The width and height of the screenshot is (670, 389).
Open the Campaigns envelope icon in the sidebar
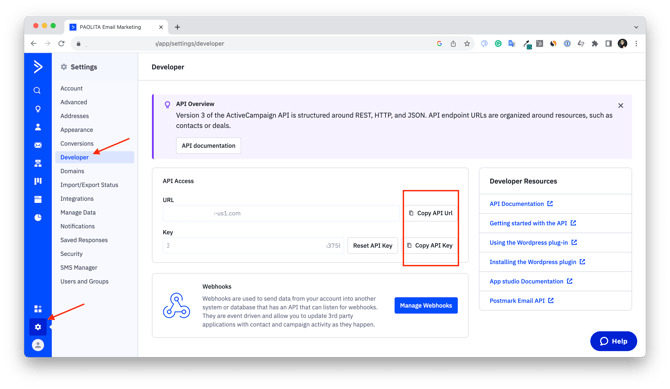(38, 145)
